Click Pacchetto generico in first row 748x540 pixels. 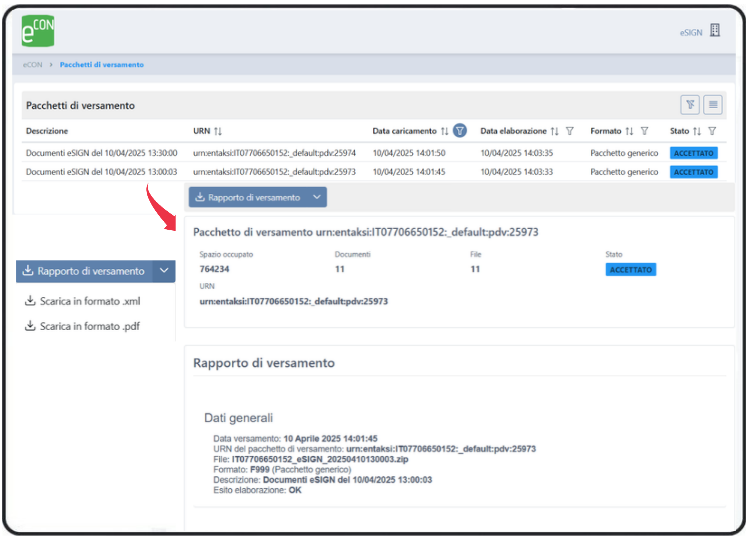tap(624, 153)
